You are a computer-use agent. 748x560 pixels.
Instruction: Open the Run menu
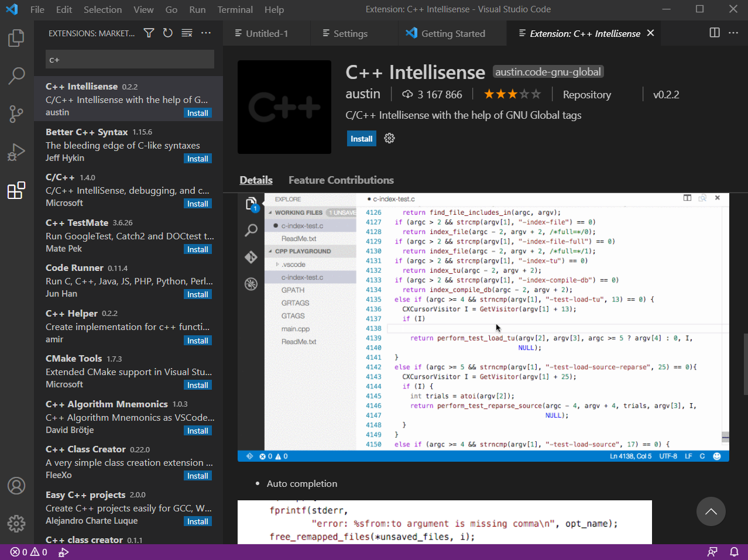click(x=197, y=9)
